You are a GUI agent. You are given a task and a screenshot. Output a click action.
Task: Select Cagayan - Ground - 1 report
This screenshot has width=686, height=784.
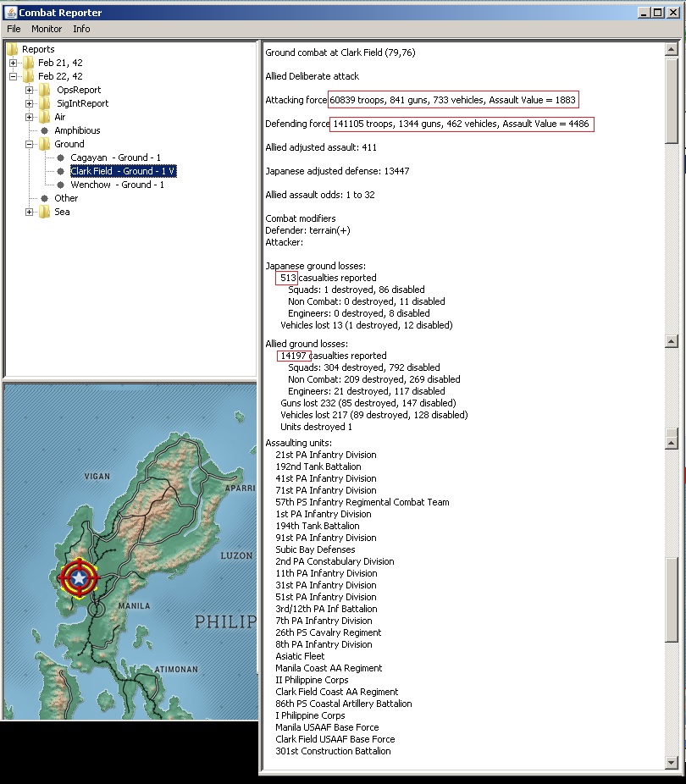tap(115, 157)
